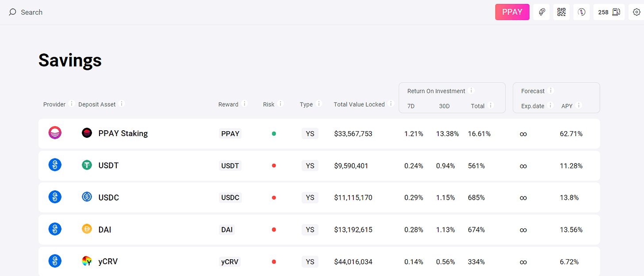Open the add Ethereum wallet icon

(x=541, y=12)
